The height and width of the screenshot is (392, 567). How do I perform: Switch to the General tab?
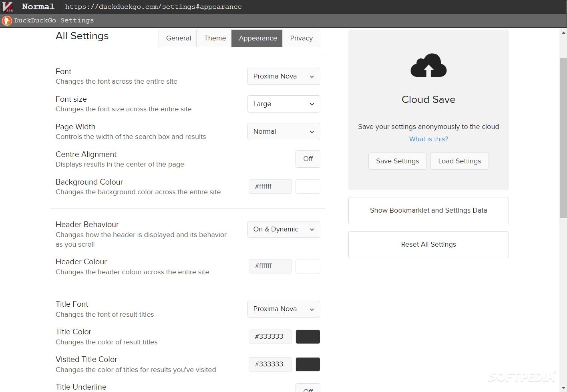tap(178, 38)
